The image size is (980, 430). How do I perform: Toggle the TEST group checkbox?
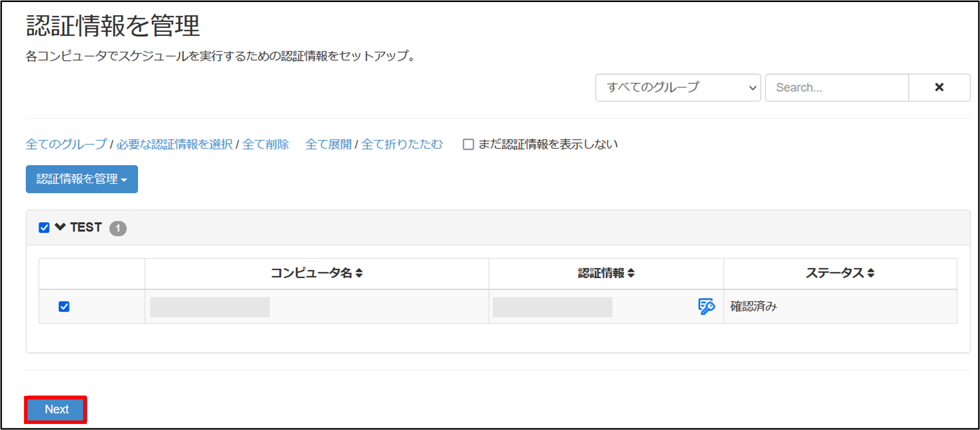tap(44, 228)
